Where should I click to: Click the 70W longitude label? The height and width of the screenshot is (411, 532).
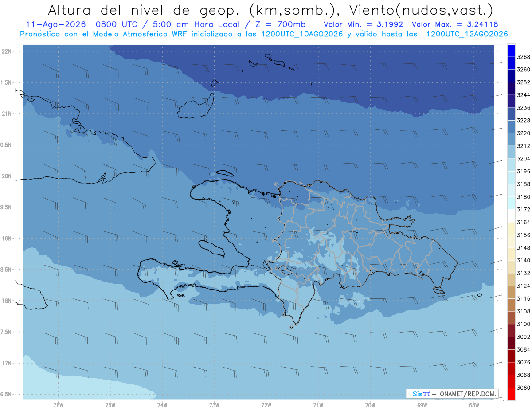pos(370,405)
